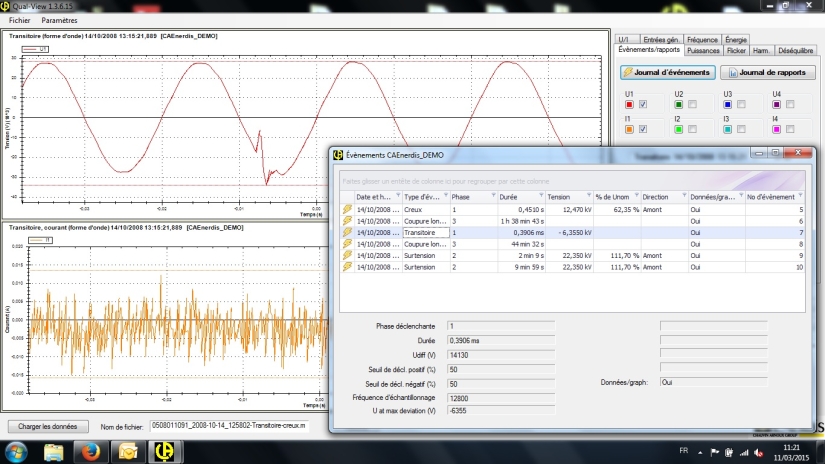
Task: Enable the U3 channel checkbox
Action: 741,104
